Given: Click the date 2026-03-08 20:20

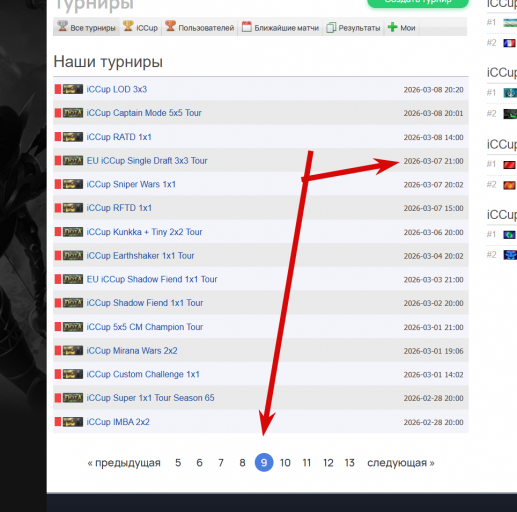Looking at the screenshot, I should (433, 90).
